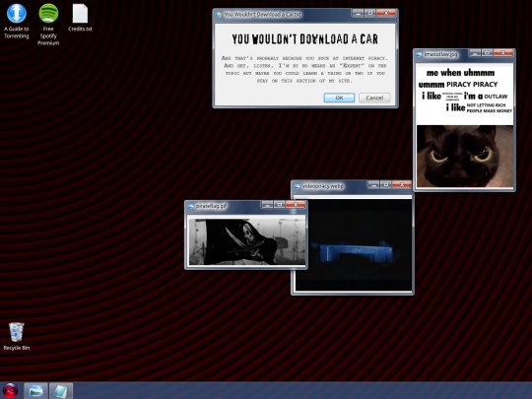Screen dimensions: 532x399
Task: Click Cancel in the car dialog
Action: point(374,98)
